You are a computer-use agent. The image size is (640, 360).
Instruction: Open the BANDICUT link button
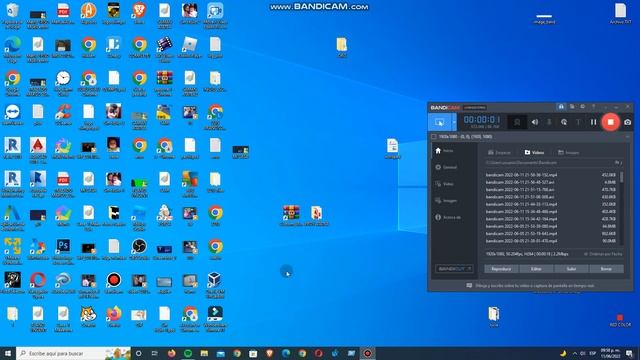tap(454, 269)
